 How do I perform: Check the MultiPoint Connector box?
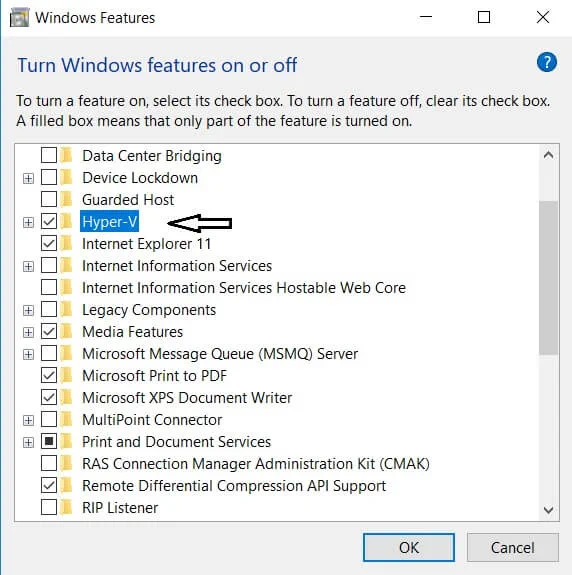[49, 419]
